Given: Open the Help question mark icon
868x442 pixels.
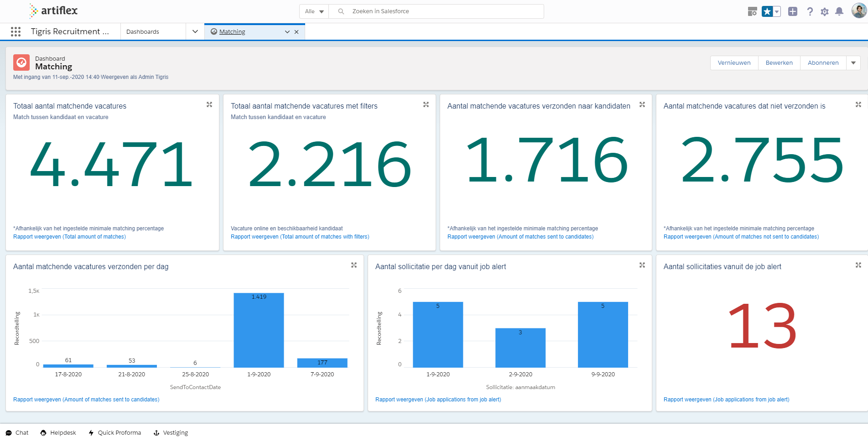Looking at the screenshot, I should pos(810,11).
